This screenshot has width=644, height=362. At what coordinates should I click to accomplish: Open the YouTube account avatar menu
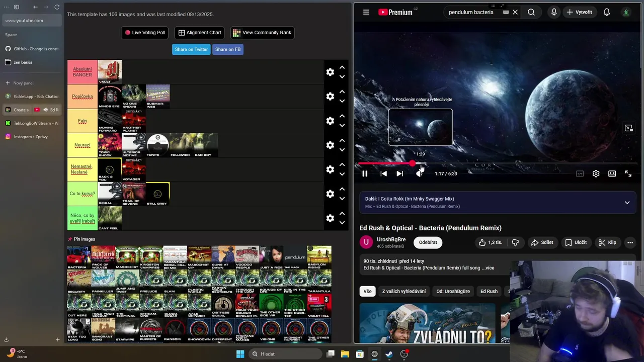[626, 12]
